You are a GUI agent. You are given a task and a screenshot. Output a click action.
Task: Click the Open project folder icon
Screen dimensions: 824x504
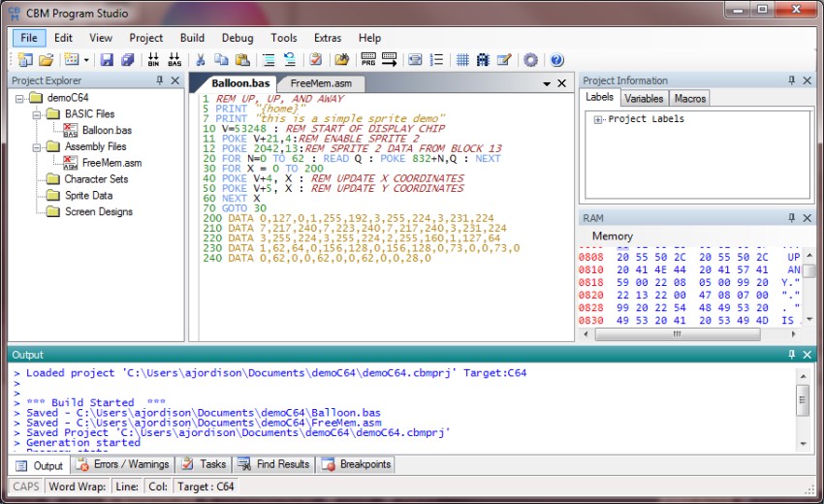[46, 60]
